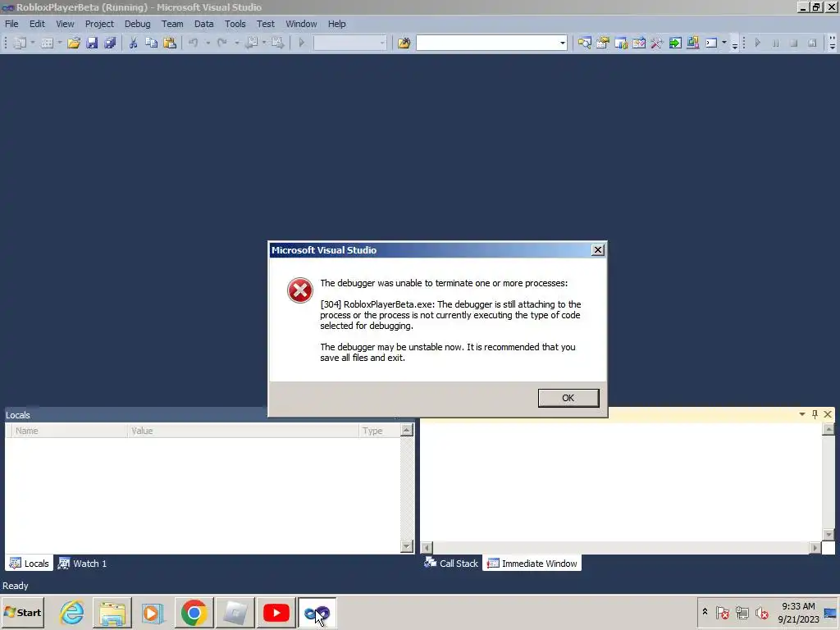The image size is (840, 630).
Task: Open the YouTube taskbar icon
Action: point(276,612)
